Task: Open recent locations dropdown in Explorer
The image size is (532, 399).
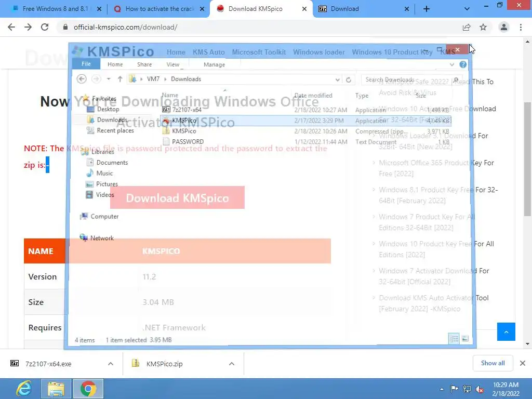Action: 109,79
